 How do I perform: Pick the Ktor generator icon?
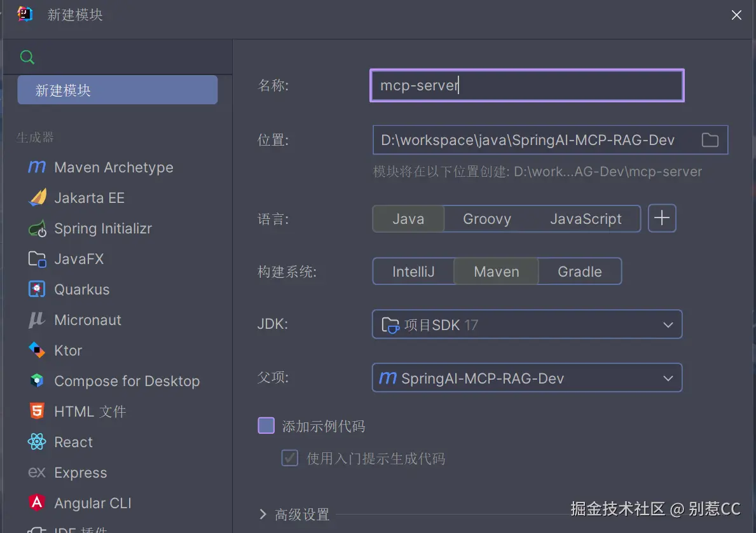tap(38, 350)
